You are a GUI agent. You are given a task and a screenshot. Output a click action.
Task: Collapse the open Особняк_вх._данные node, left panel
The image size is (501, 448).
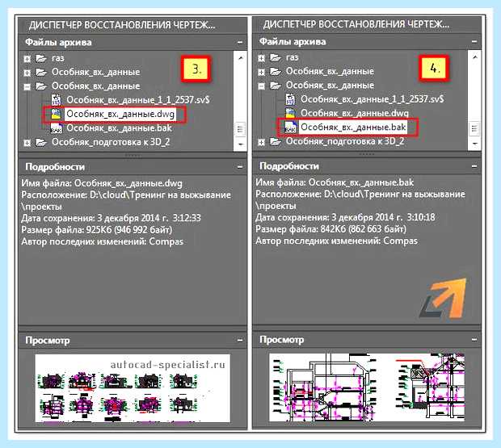(27, 87)
